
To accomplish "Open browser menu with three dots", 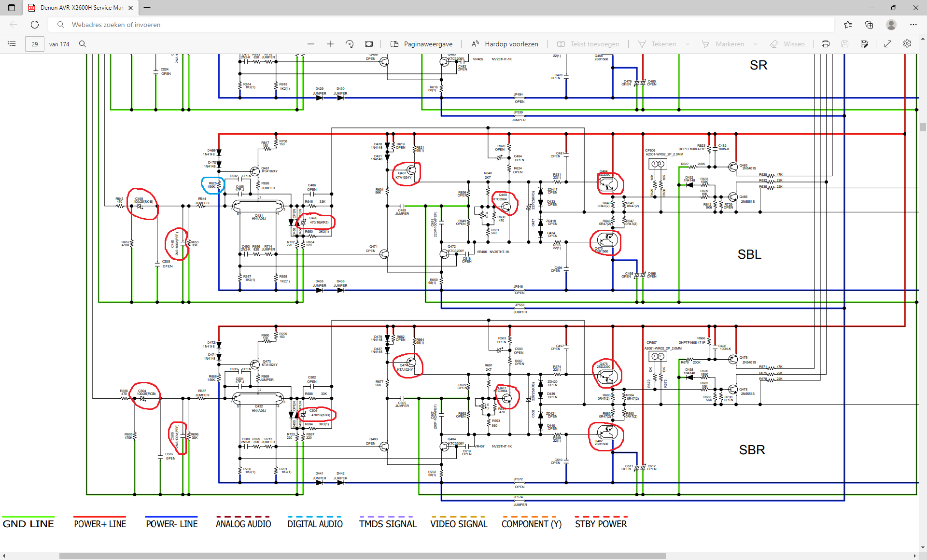I will 913,25.
